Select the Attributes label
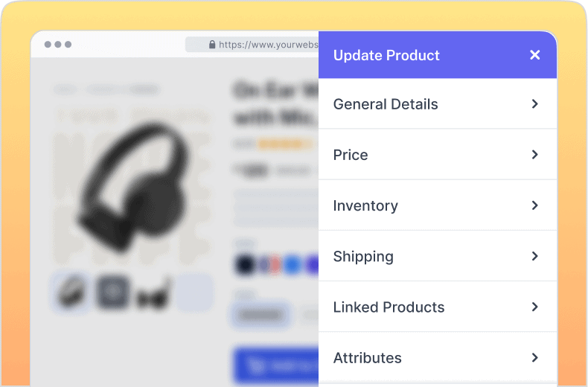Viewport: 588px width, 387px height. [x=368, y=357]
